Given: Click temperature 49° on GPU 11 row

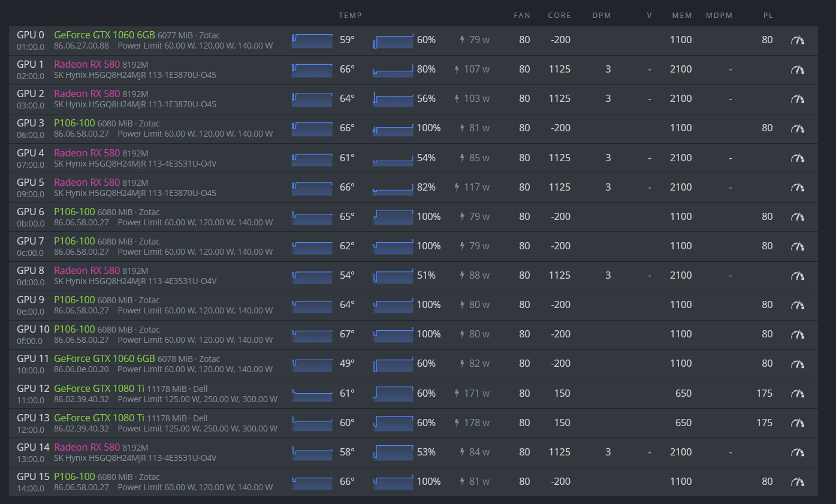Looking at the screenshot, I should point(347,364).
